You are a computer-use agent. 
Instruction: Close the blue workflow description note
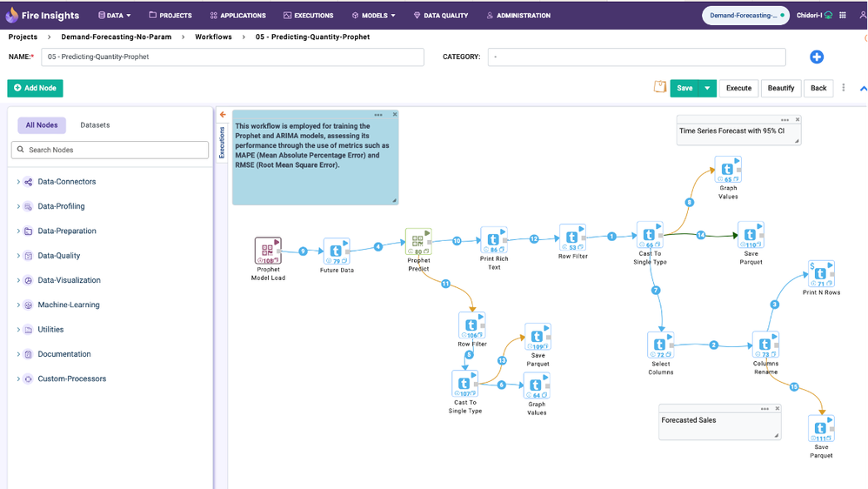395,115
